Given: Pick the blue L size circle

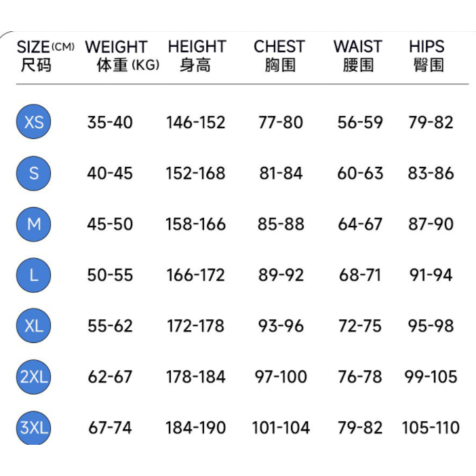Looking at the screenshot, I should [34, 275].
